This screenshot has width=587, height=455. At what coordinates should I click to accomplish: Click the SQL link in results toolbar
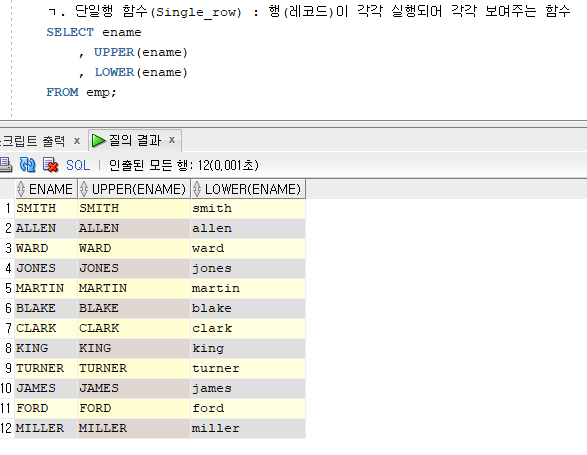78,165
